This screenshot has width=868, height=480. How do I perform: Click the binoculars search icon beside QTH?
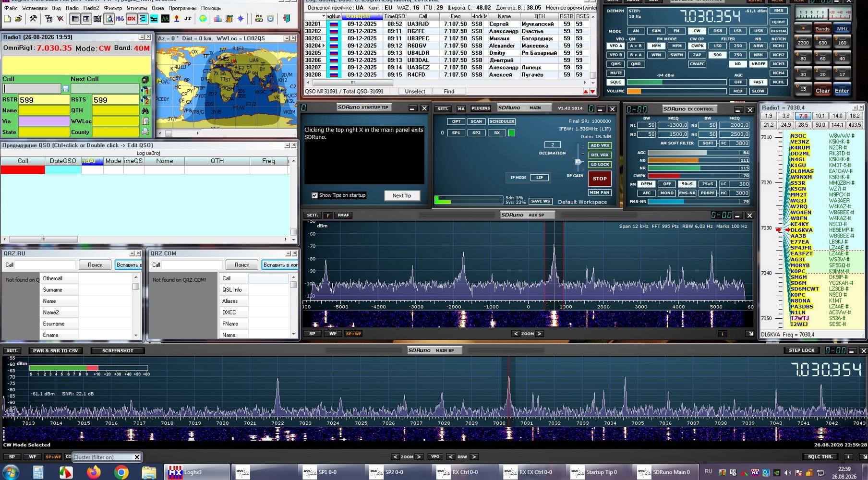(x=145, y=110)
